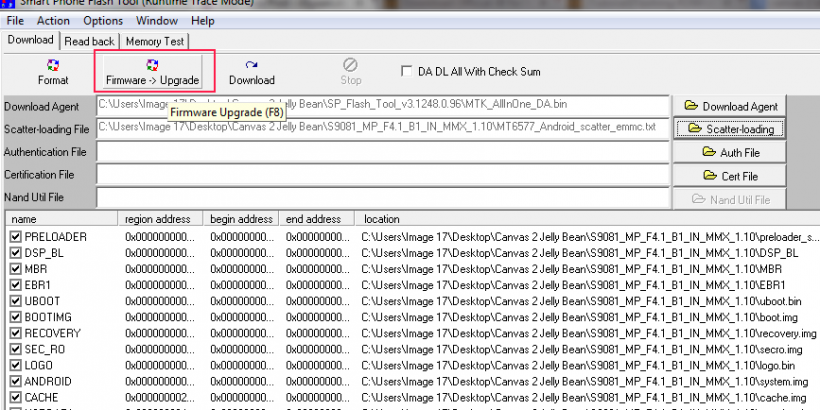The width and height of the screenshot is (820, 410).
Task: Click the location column header
Action: pos(382,218)
